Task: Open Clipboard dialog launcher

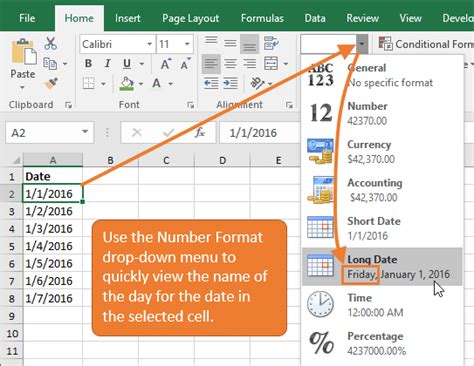Action: [69, 105]
